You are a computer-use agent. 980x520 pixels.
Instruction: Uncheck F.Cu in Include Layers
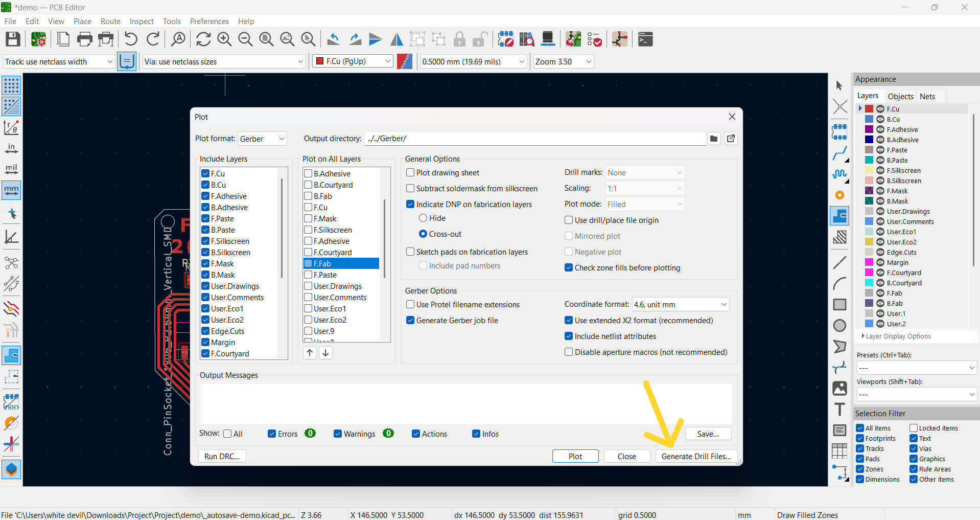[205, 173]
